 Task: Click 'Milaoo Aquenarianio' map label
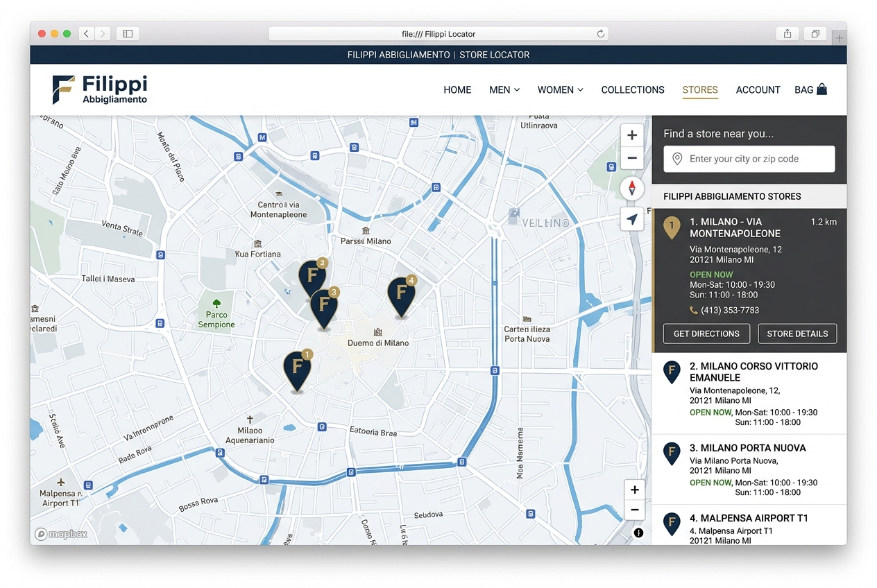click(x=250, y=435)
